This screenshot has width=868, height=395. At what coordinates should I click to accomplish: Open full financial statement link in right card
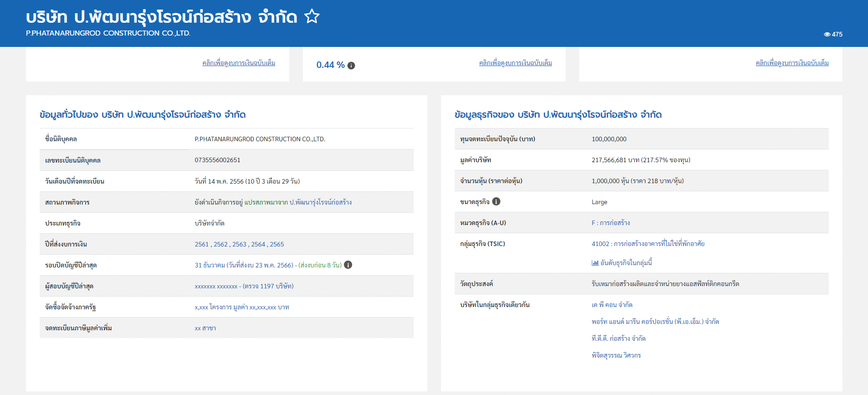coord(792,63)
